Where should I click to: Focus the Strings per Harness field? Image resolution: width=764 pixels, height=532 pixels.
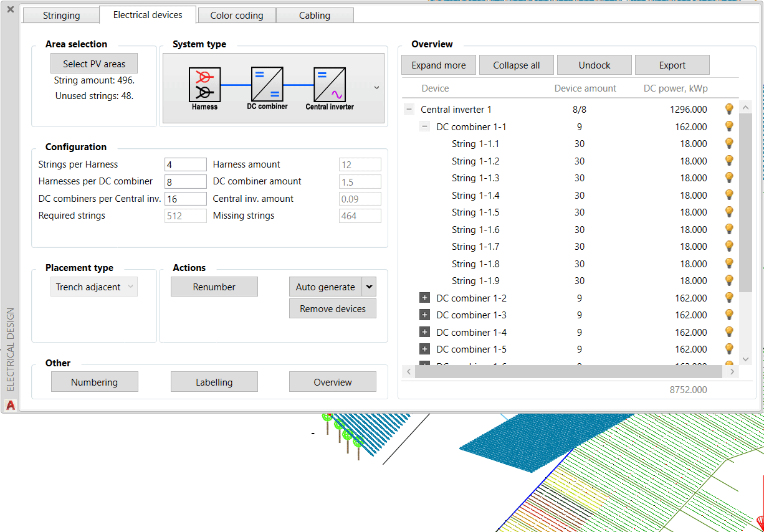click(x=186, y=164)
